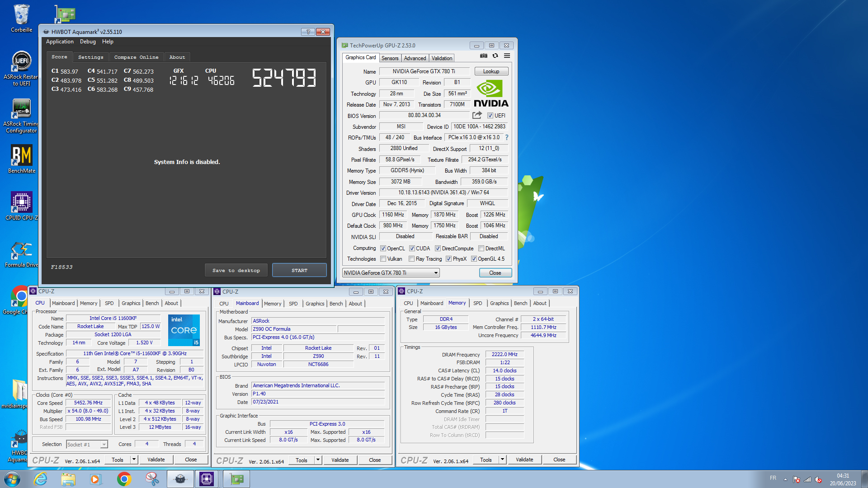Click Close in the CPU-Z Memory window
Viewport: 868px width, 488px height.
[559, 460]
